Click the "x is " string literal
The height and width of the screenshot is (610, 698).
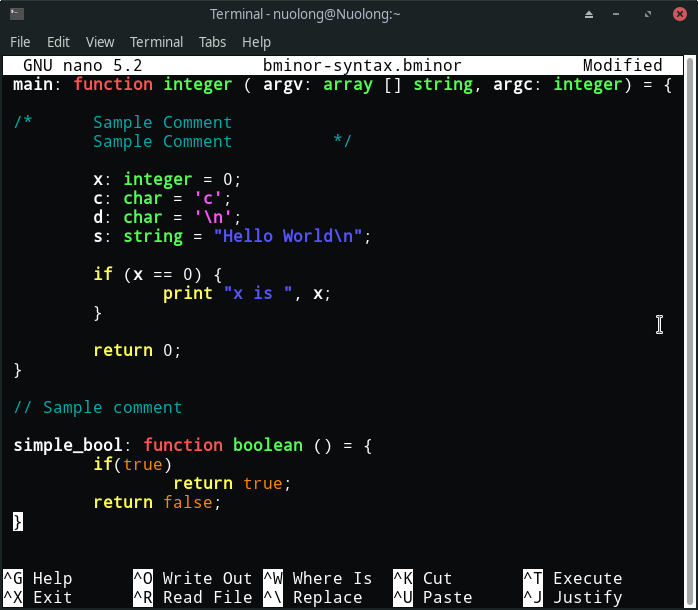point(258,293)
